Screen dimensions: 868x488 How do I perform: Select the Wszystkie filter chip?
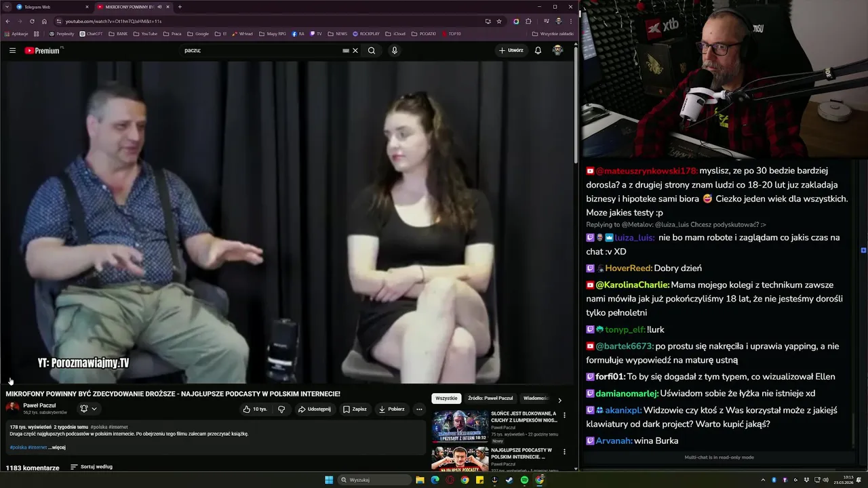pos(446,399)
